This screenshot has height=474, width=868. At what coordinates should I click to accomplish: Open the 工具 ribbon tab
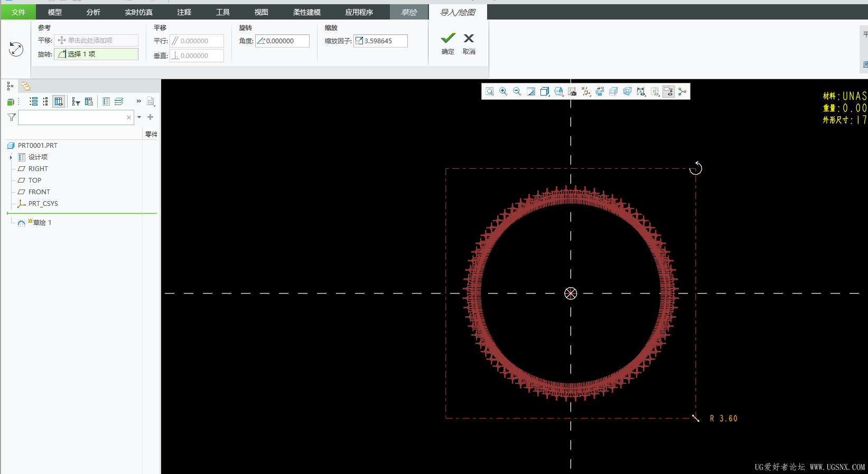[x=223, y=12]
